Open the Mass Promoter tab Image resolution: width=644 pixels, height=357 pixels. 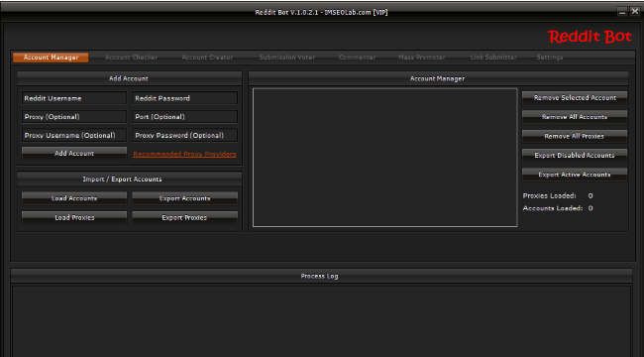422,58
